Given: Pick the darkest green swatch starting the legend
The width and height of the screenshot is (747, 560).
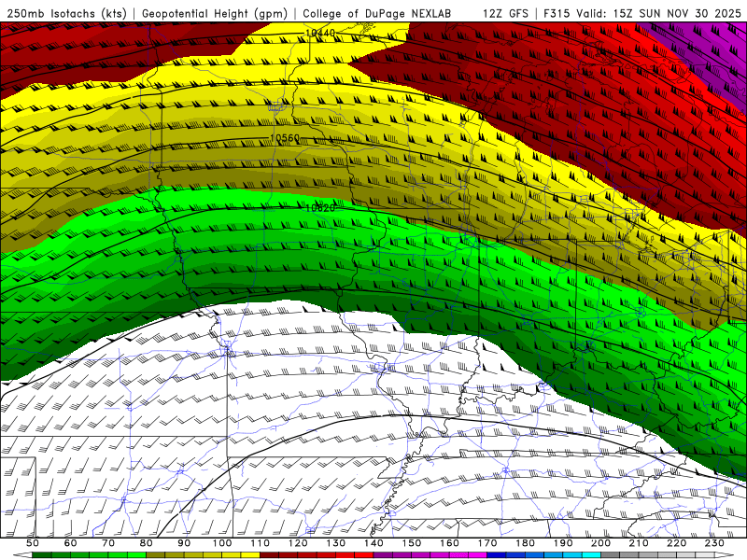Looking at the screenshot, I should 42,555.
